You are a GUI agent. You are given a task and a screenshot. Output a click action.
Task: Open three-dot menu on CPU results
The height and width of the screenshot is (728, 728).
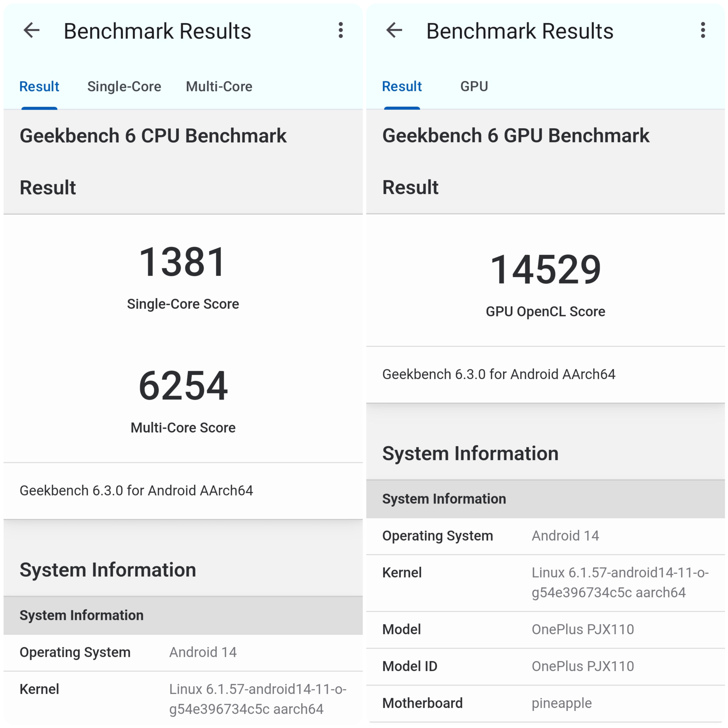coord(341,30)
